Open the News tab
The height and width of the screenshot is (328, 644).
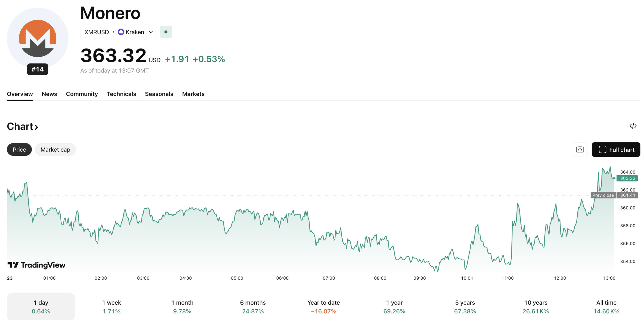pyautogui.click(x=49, y=94)
